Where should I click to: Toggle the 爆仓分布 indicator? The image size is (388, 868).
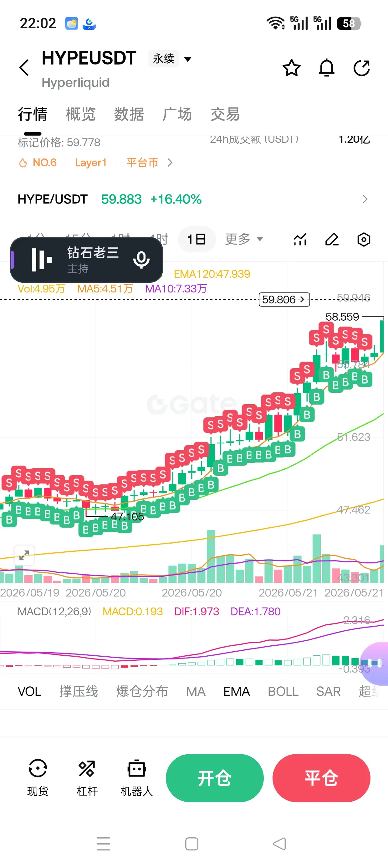point(142,691)
